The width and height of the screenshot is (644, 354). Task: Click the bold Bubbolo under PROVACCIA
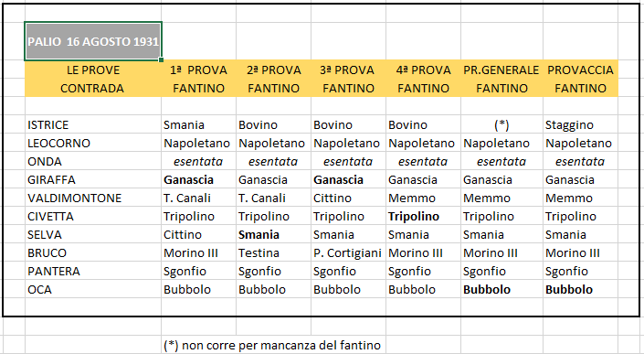(x=580, y=289)
